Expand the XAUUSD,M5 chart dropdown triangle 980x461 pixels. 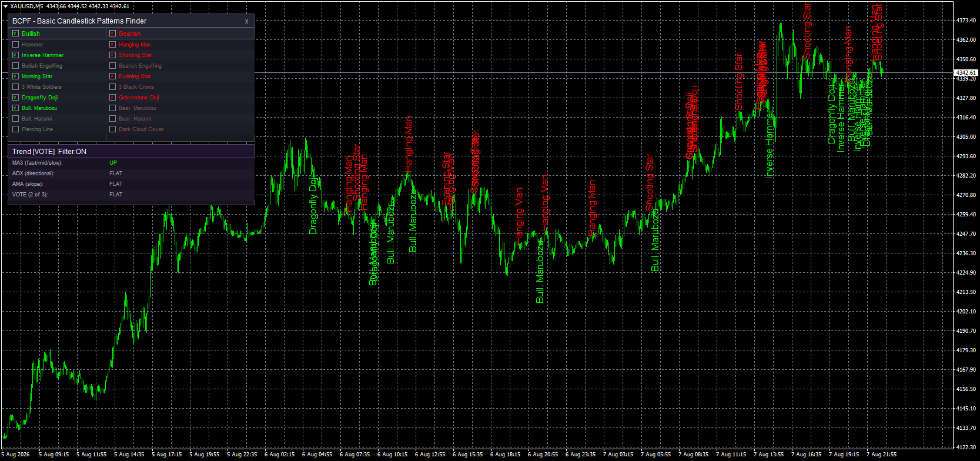(5, 6)
